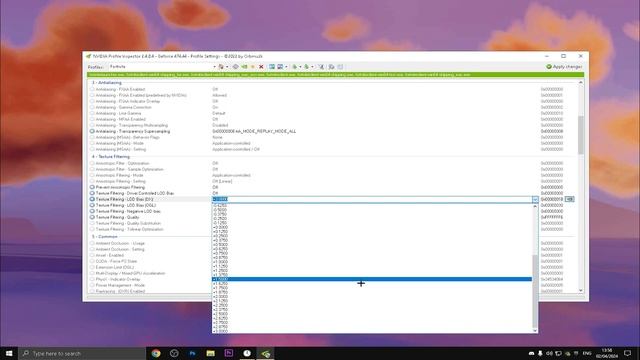640x360 pixels.
Task: Click settings list vertical scrollbar thumb
Action: pos(581,135)
